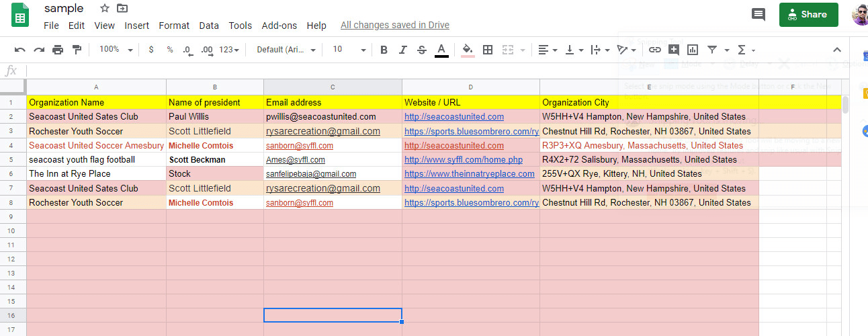Click the Undo icon in toolbar
868x336 pixels.
click(20, 50)
